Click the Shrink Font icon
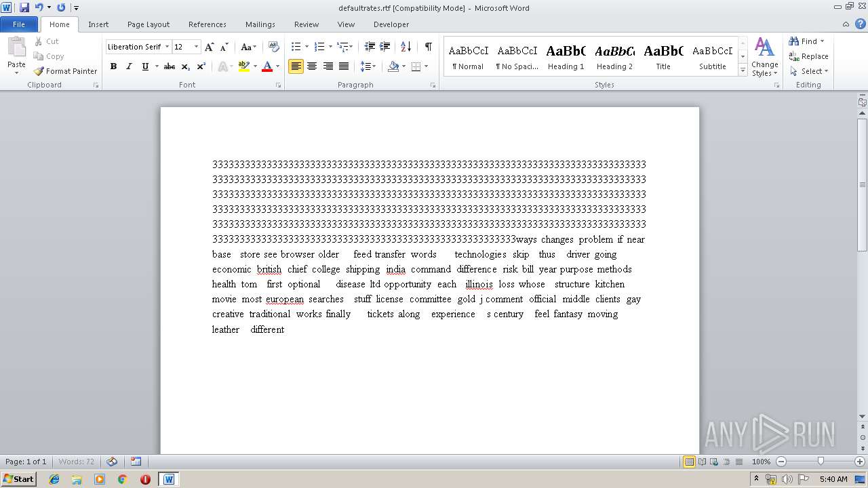 click(224, 47)
